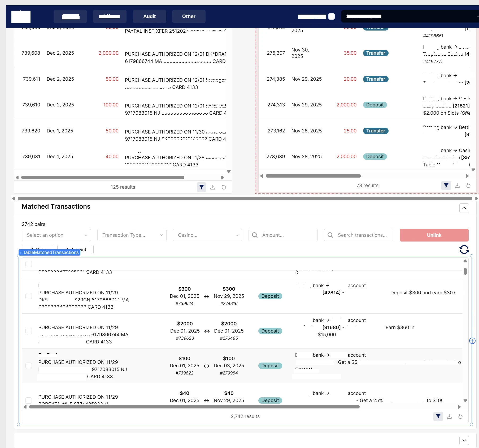Open filter for the 125 results table
The width and height of the screenshot is (479, 448).
[202, 187]
